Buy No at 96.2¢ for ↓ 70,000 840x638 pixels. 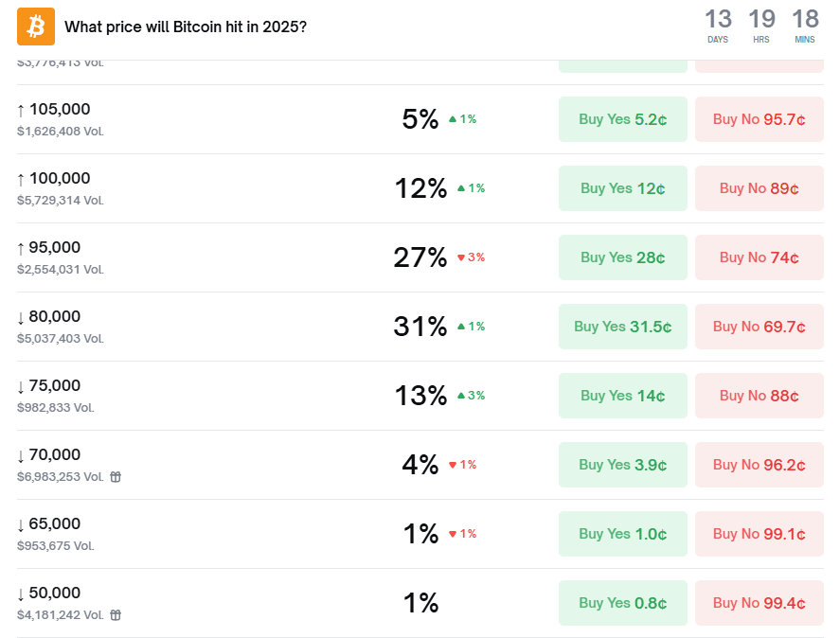tap(760, 465)
